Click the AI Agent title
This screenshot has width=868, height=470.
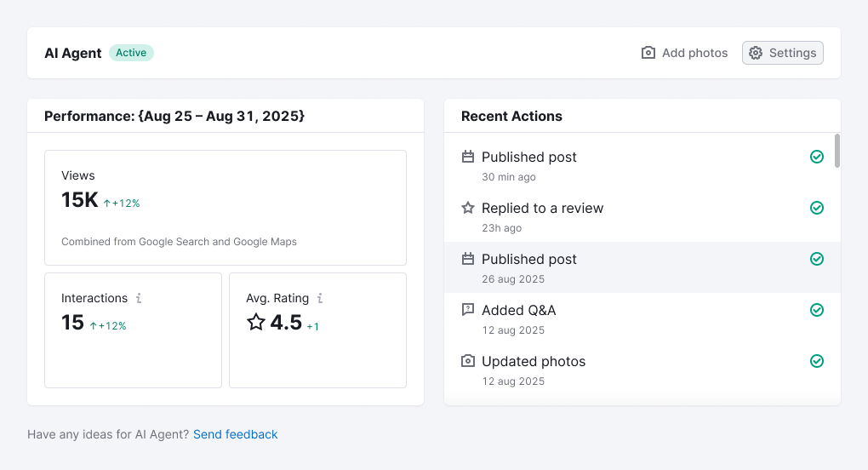click(73, 53)
